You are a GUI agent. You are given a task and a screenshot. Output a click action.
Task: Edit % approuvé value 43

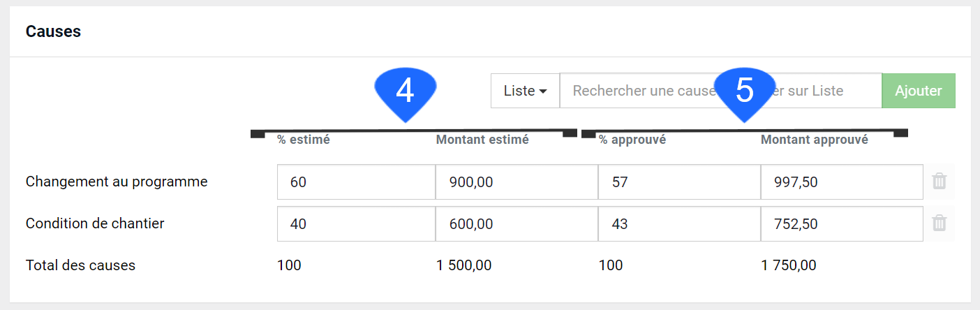click(679, 224)
